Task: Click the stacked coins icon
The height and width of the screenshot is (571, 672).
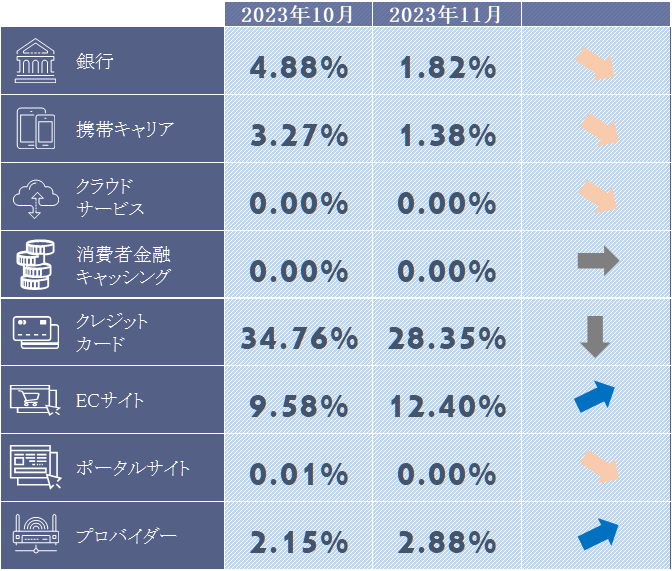Action: click(x=36, y=264)
